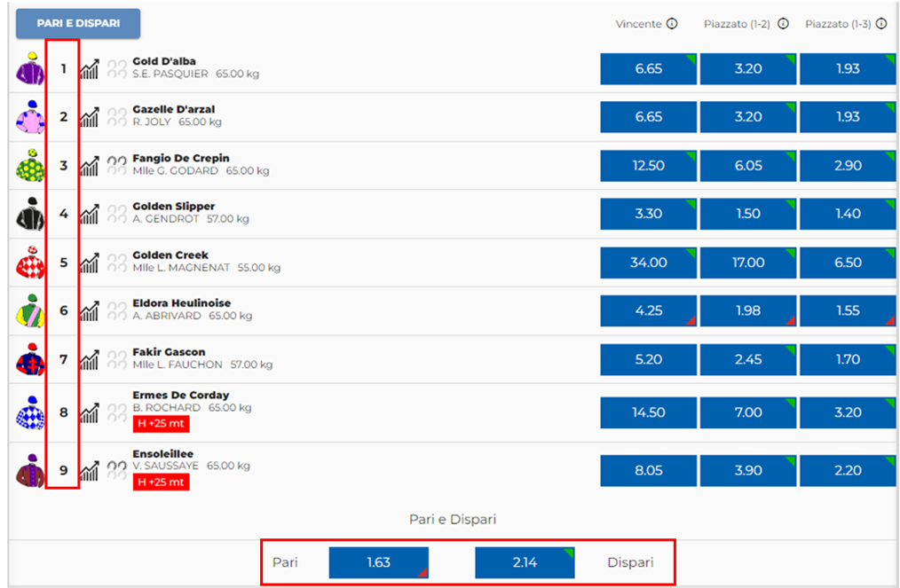Click the horseshoe icon beside Ensoleillee
Screen dimensions: 900x588
point(117,470)
